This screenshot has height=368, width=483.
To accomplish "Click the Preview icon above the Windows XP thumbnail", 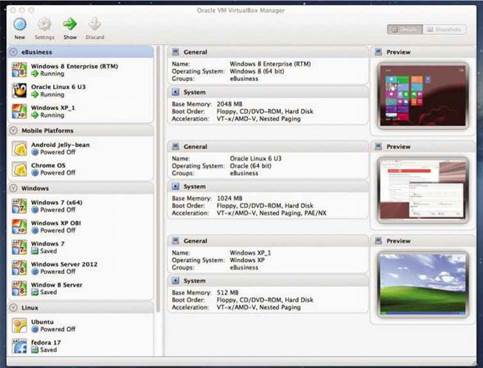I will click(x=378, y=241).
